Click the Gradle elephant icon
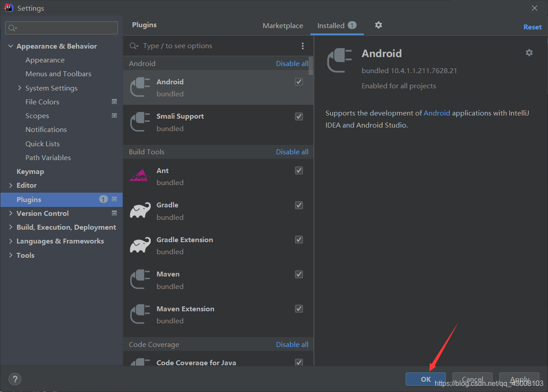 [140, 210]
